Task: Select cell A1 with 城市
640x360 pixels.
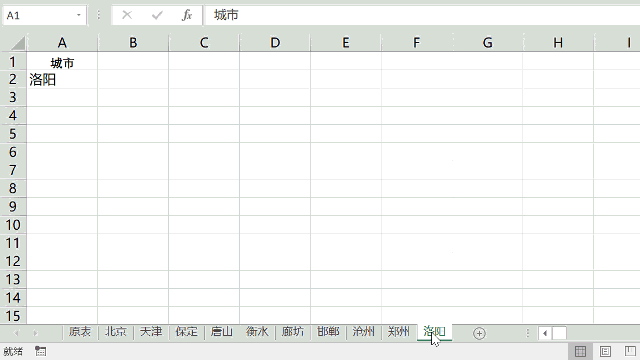Action: click(62, 61)
